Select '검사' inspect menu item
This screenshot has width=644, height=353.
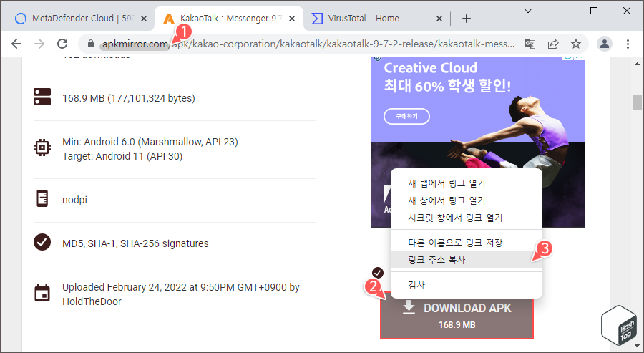pos(467,285)
